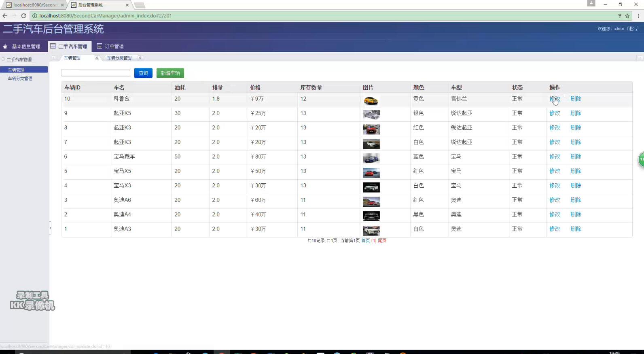Click 修改 for 奥迪A6 row
Image resolution: width=644 pixels, height=354 pixels.
pos(555,200)
